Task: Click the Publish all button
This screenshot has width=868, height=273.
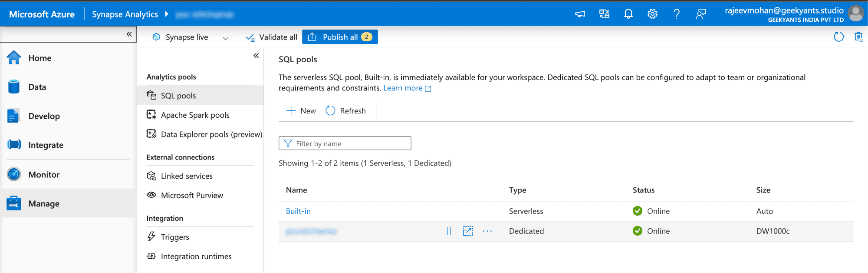Action: pyautogui.click(x=340, y=37)
